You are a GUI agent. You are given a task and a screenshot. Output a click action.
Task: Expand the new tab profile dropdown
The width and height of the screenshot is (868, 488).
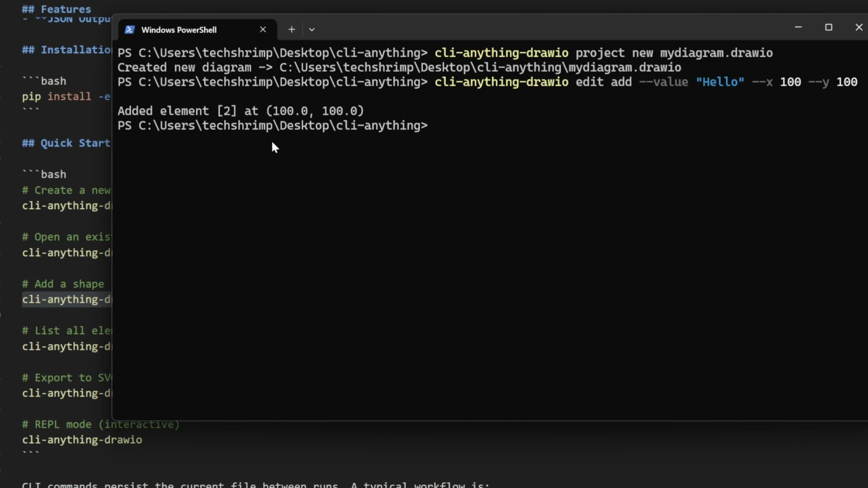point(312,30)
